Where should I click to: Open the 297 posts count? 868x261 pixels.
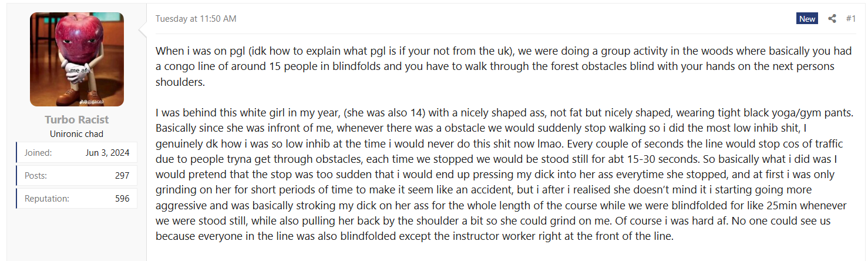point(122,176)
